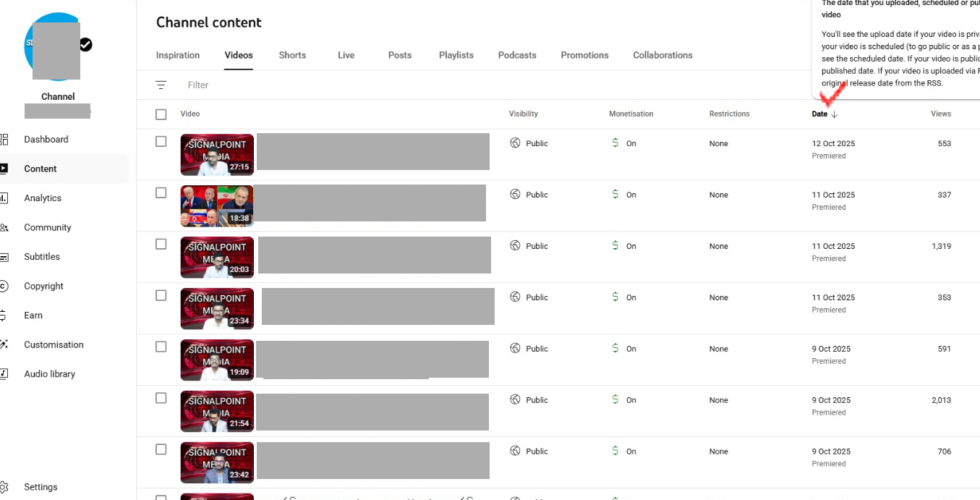Open the Visibility column header
This screenshot has height=500, width=980.
tap(523, 114)
